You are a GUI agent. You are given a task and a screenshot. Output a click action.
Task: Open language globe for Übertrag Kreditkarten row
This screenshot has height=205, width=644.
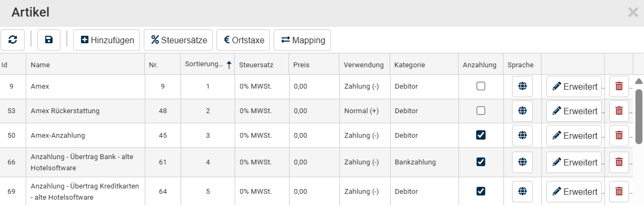(522, 191)
